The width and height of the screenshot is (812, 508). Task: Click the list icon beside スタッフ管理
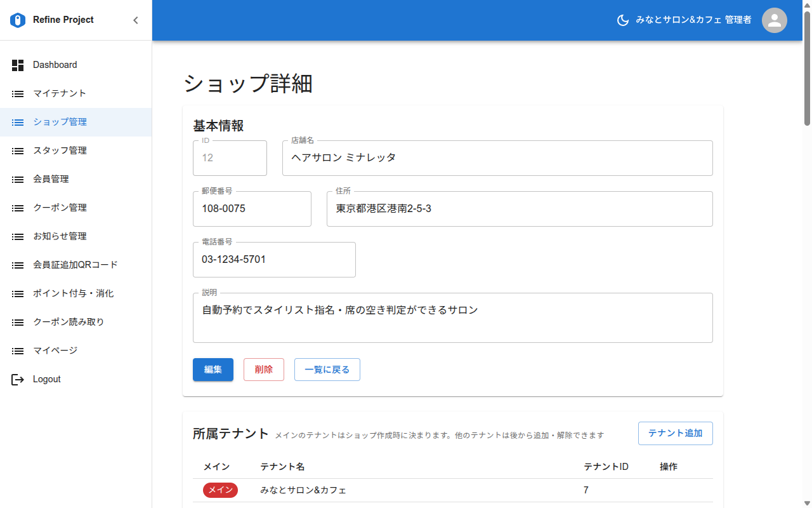(x=18, y=150)
